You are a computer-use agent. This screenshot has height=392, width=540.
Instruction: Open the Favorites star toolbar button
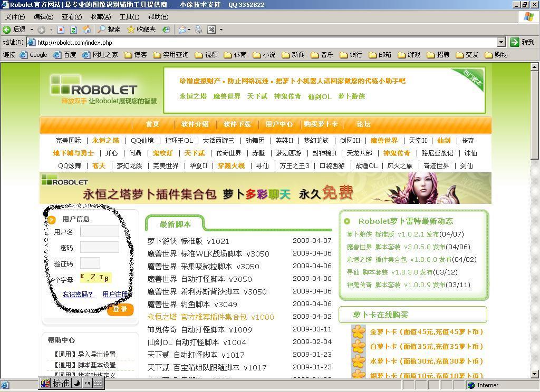pos(141,30)
